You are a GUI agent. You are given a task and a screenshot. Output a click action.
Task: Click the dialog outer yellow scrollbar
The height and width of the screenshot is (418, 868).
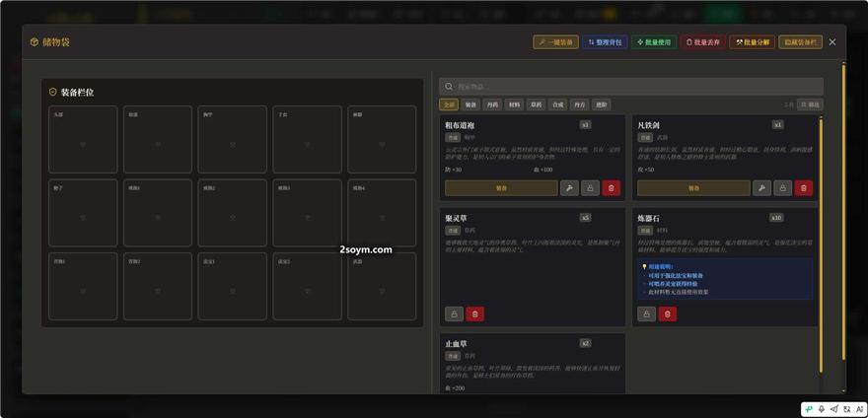[843, 212]
